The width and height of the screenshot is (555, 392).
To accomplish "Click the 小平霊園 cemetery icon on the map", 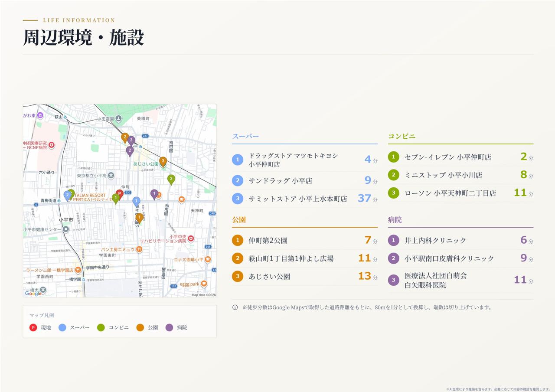I will point(118,118).
